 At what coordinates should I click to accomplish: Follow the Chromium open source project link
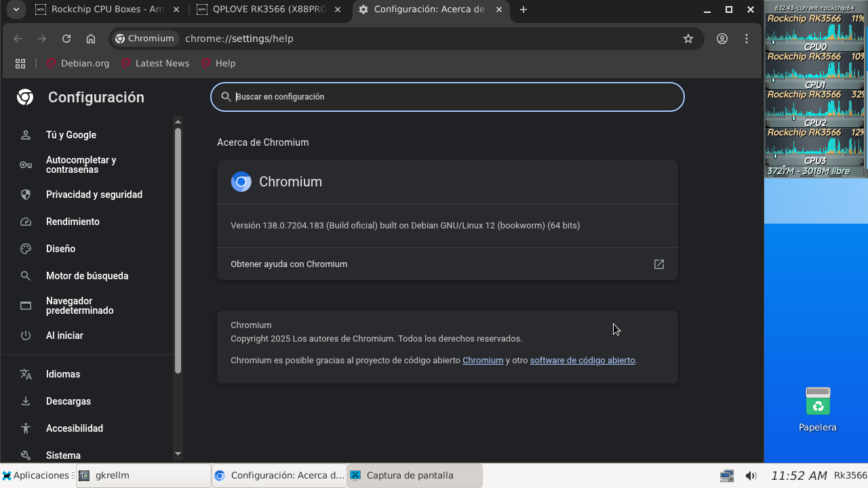pyautogui.click(x=483, y=361)
